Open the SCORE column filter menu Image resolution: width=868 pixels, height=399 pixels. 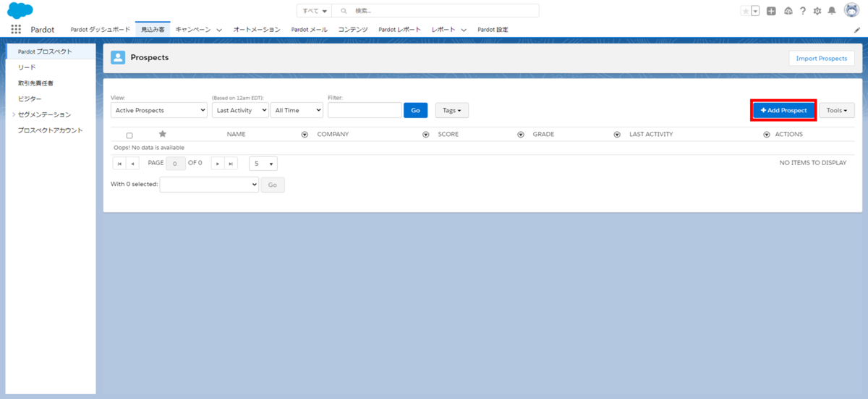(x=521, y=135)
